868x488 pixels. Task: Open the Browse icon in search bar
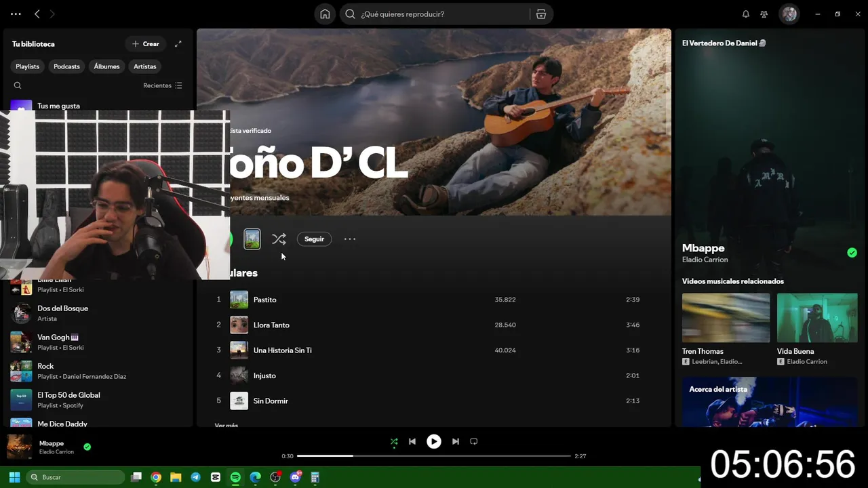(x=541, y=14)
